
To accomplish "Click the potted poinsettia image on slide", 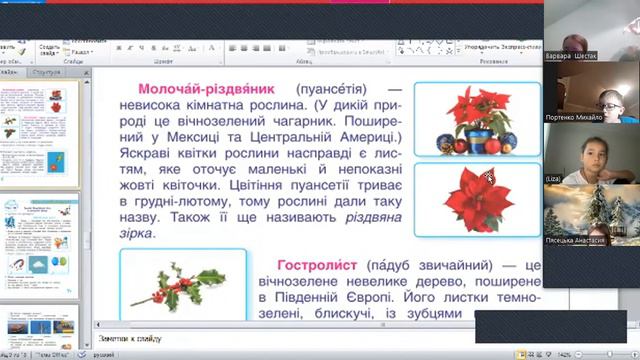I will [x=478, y=119].
